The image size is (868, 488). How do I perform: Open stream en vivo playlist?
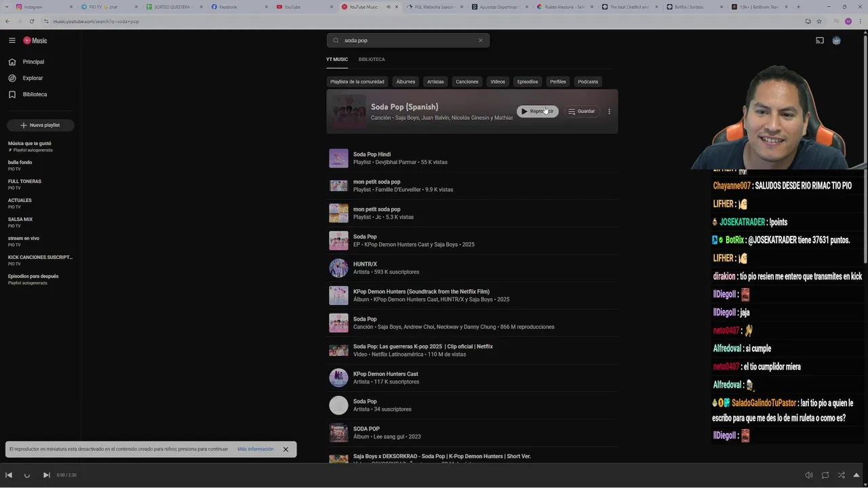(x=40, y=241)
